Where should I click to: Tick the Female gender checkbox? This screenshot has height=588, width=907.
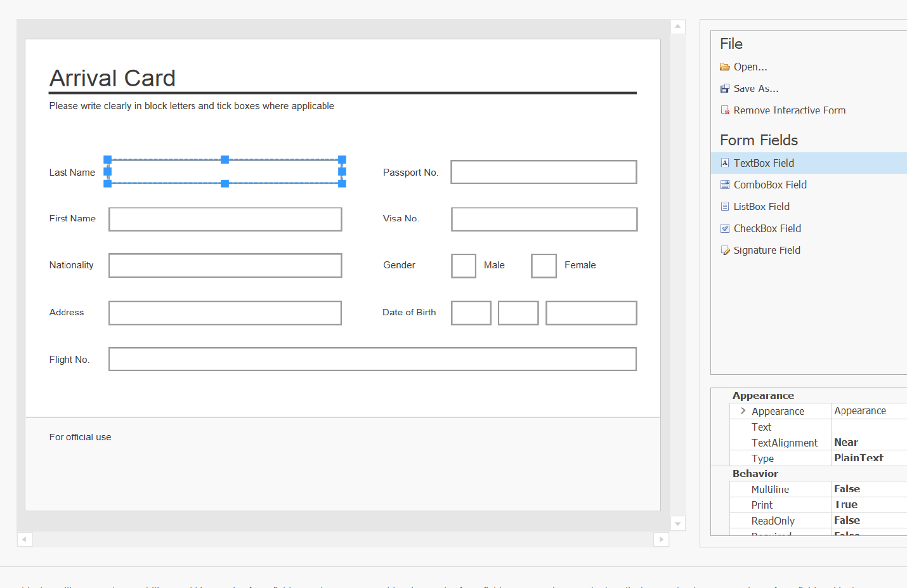[544, 266]
